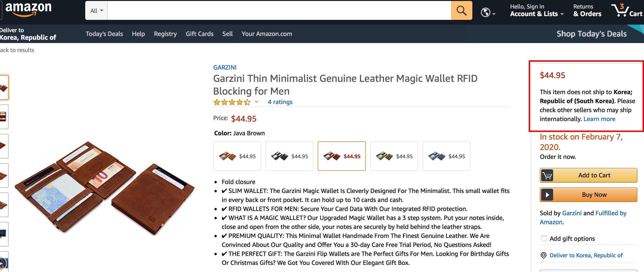The height and width of the screenshot is (272, 644).
Task: Click the star rating icons
Action: (232, 102)
